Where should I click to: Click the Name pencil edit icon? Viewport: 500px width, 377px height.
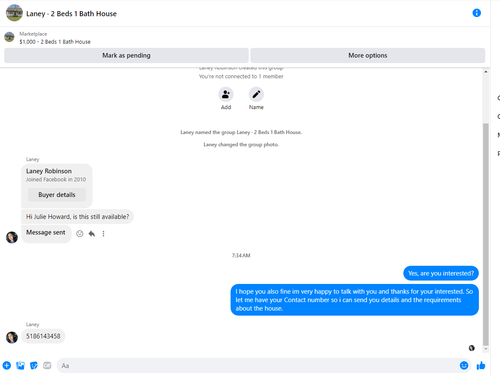pos(256,94)
